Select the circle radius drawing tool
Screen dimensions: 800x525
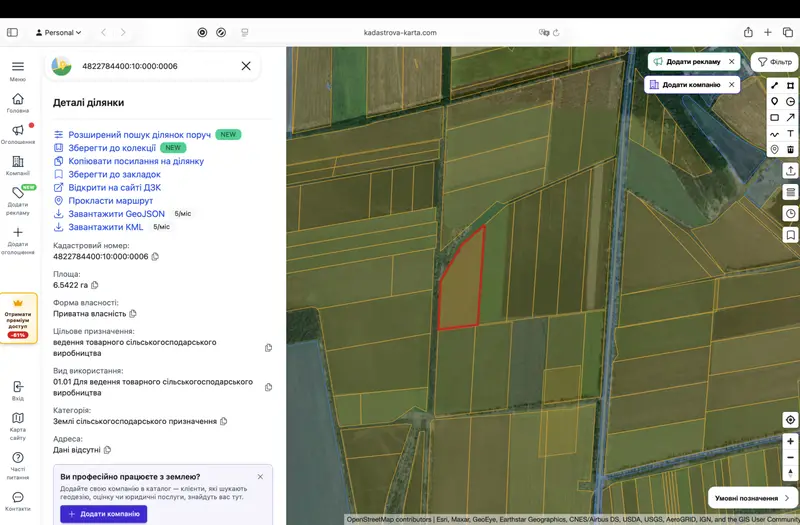790,102
